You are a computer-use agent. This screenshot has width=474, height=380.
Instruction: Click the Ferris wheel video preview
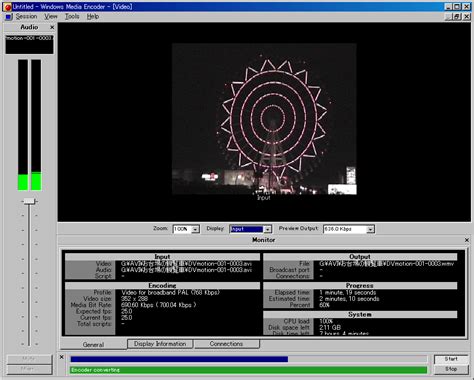[264, 119]
